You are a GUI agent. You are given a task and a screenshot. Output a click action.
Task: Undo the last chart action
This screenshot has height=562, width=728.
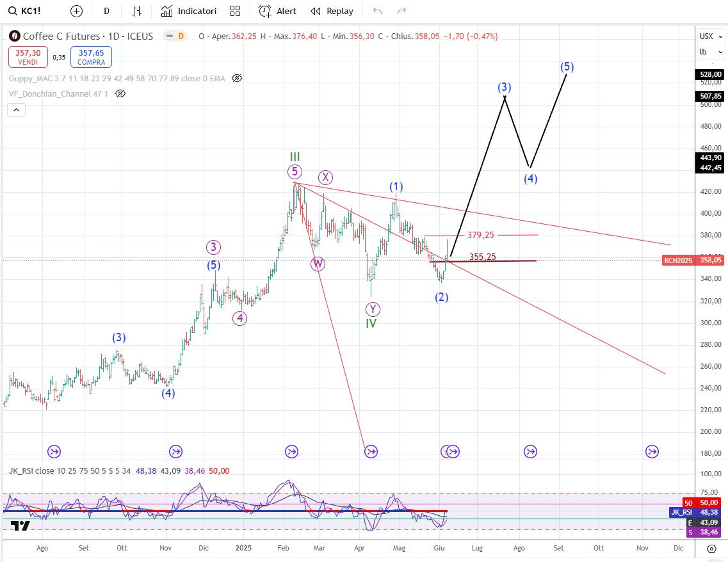pos(378,11)
